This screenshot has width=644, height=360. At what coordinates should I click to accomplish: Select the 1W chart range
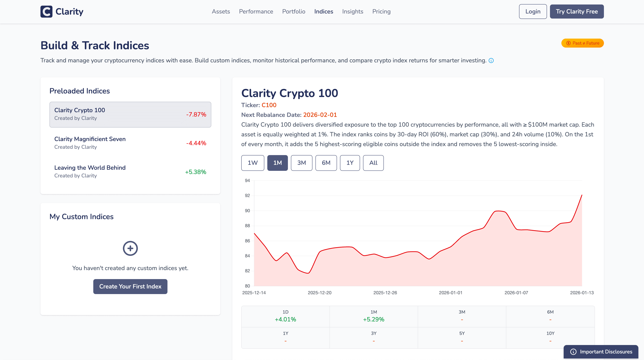pyautogui.click(x=253, y=163)
